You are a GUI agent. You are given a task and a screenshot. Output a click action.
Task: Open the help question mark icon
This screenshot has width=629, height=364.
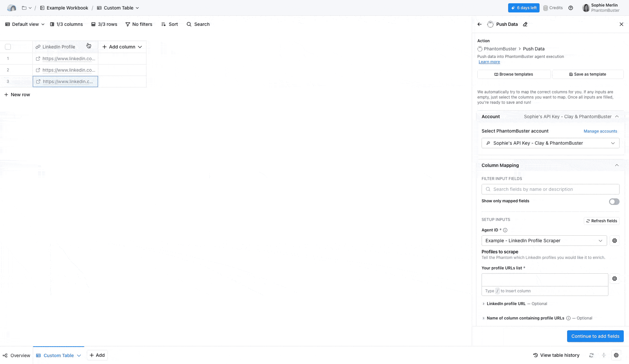(x=571, y=8)
